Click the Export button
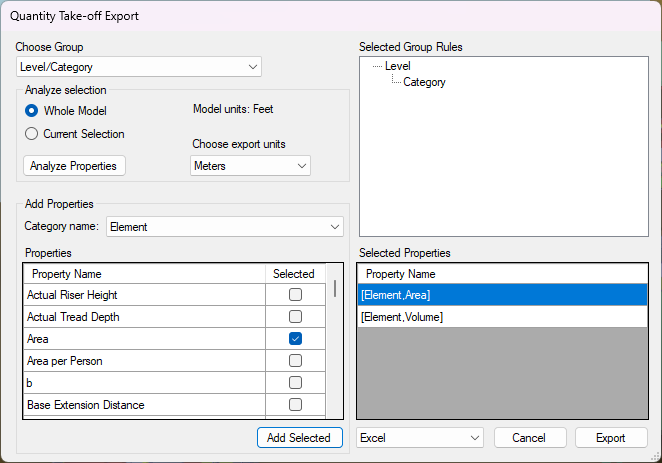This screenshot has height=463, width=662. pyautogui.click(x=611, y=438)
